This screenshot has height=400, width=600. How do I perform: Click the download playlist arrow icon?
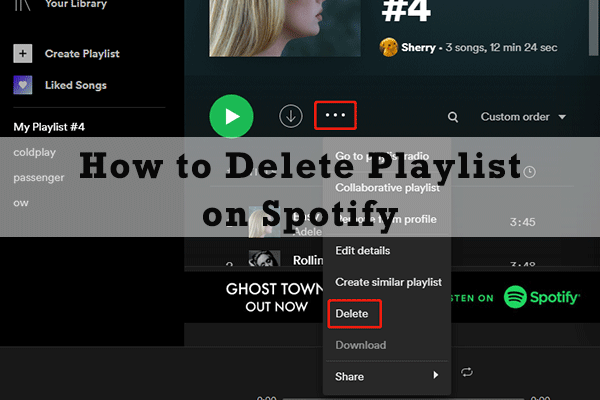[290, 116]
